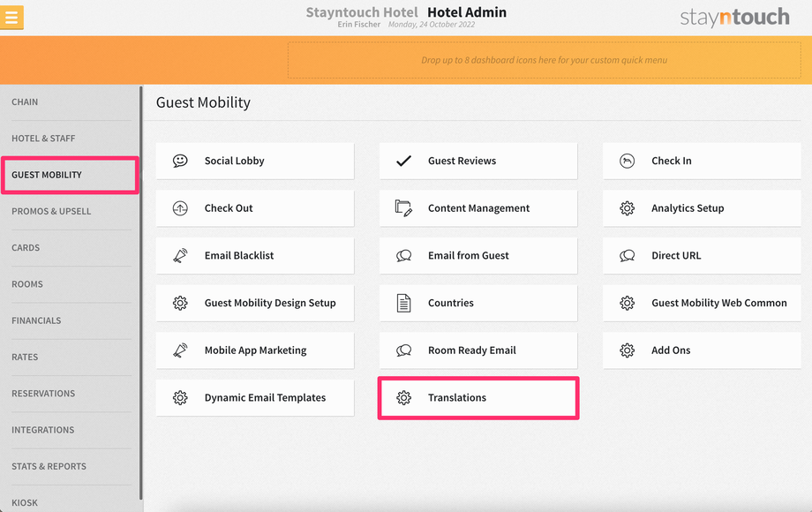Image resolution: width=812 pixels, height=512 pixels.
Task: Open the Integrations sidebar section
Action: (71, 430)
